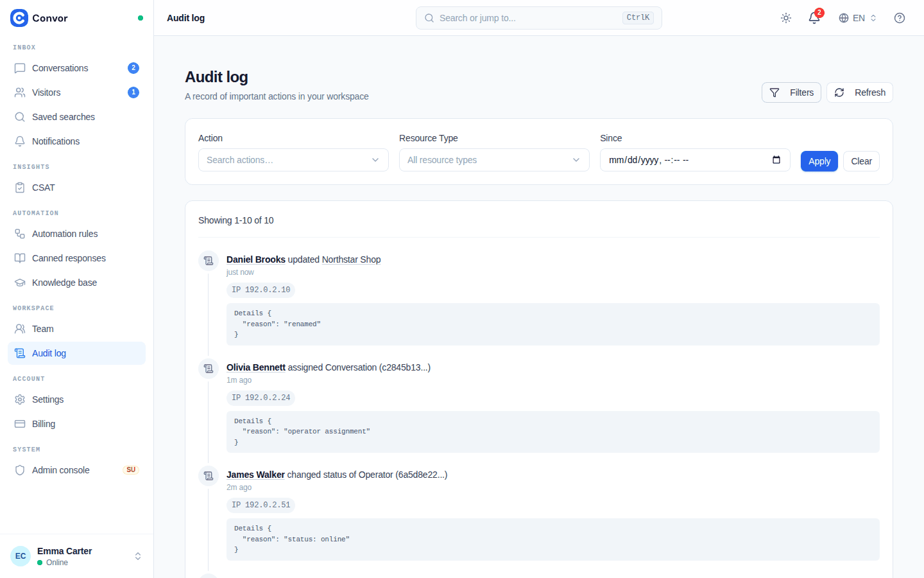Click the search magnifier icon in top bar

tap(429, 18)
